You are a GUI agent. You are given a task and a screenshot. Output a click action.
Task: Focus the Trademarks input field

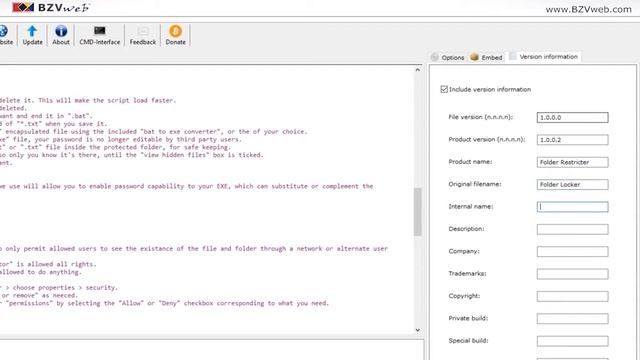(572, 274)
